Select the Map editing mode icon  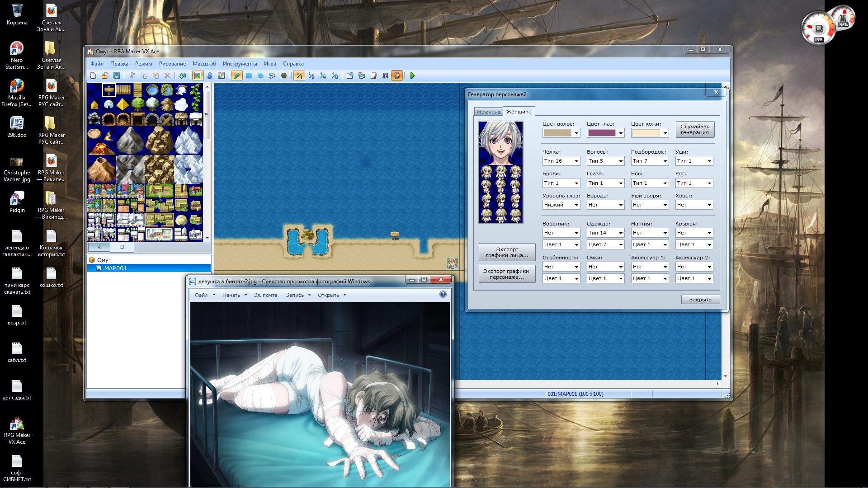click(x=198, y=76)
